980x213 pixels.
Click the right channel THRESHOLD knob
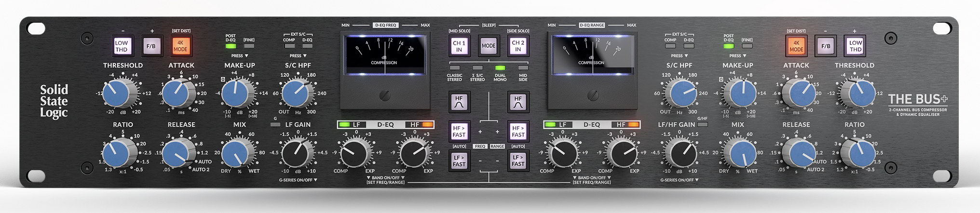pyautogui.click(x=860, y=93)
